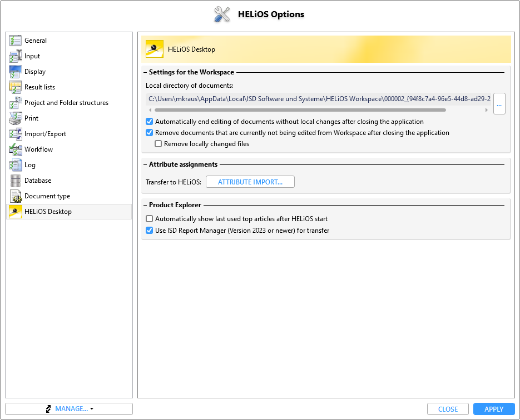Browse for local directory with ellipsis button
The image size is (520, 420).
499,104
